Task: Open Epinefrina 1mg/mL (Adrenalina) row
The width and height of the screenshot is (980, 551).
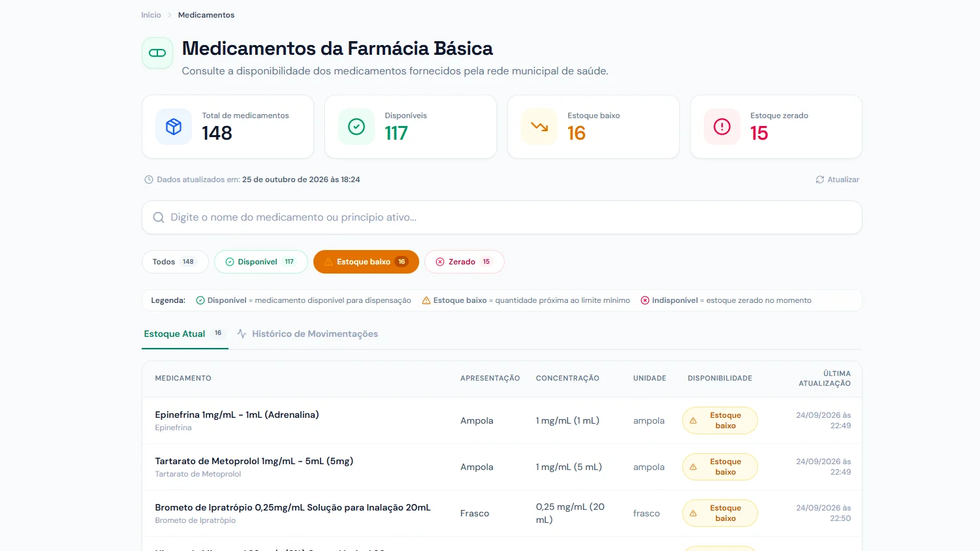Action: (502, 420)
